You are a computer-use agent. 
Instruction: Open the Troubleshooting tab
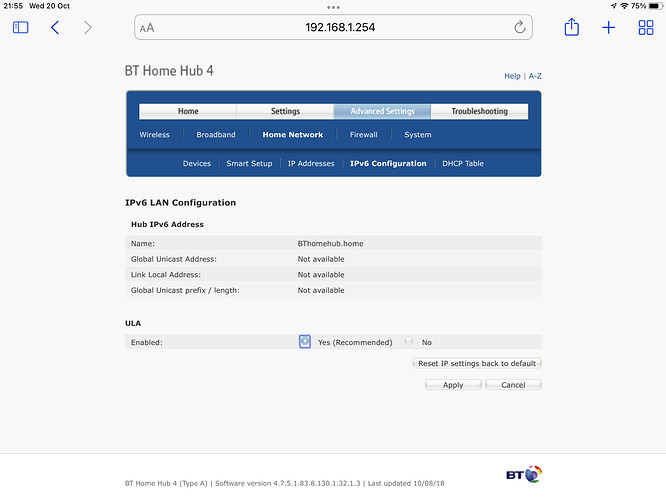tap(480, 111)
